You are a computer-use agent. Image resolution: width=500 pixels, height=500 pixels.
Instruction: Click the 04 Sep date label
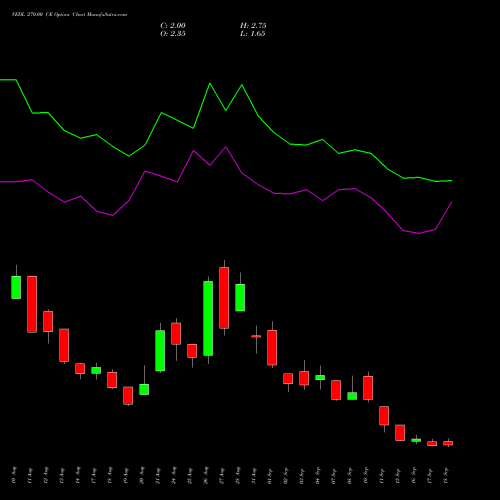coord(318,475)
